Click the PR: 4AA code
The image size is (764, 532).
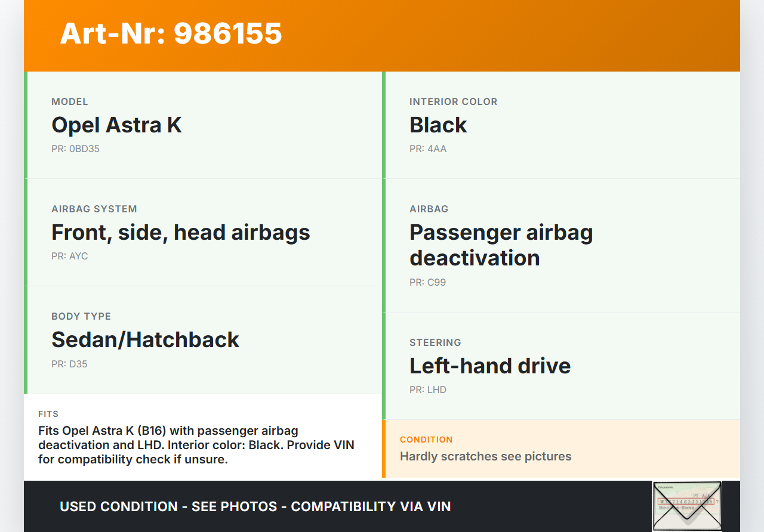(427, 149)
